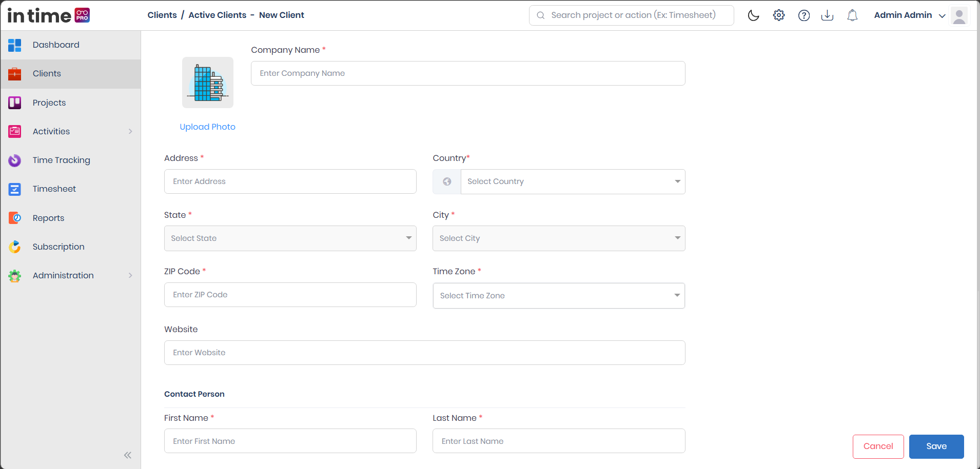Open Dashboard from the sidebar

coord(71,45)
